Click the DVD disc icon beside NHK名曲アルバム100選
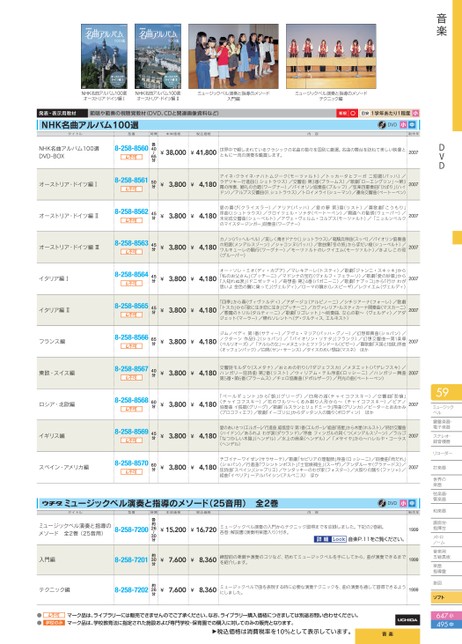Image resolution: width=462 pixels, height=644 pixels. coord(382,124)
